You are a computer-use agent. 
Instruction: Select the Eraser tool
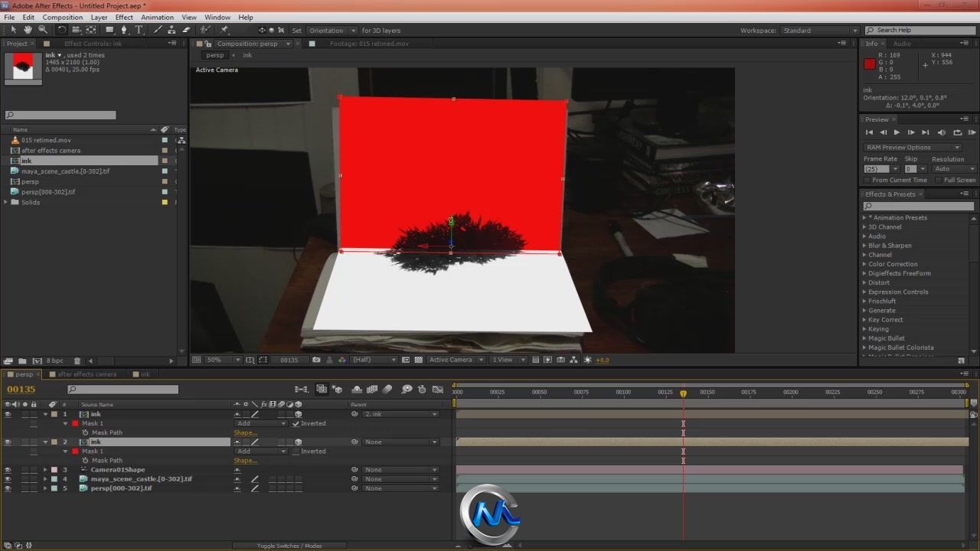[186, 30]
